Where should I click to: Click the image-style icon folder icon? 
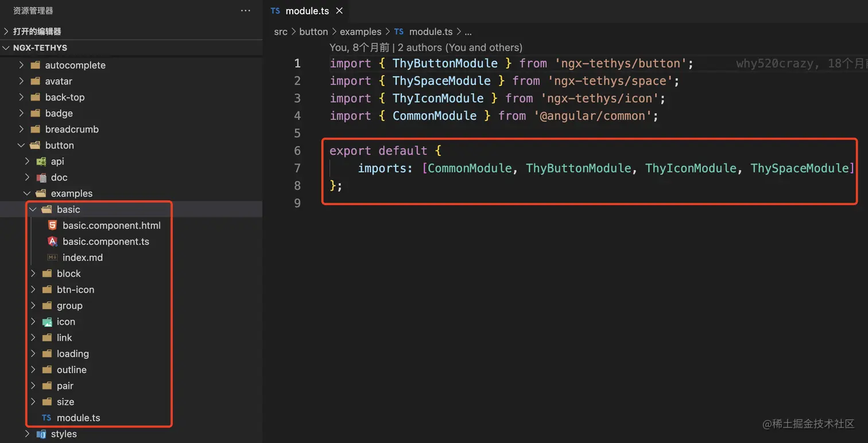click(x=47, y=322)
